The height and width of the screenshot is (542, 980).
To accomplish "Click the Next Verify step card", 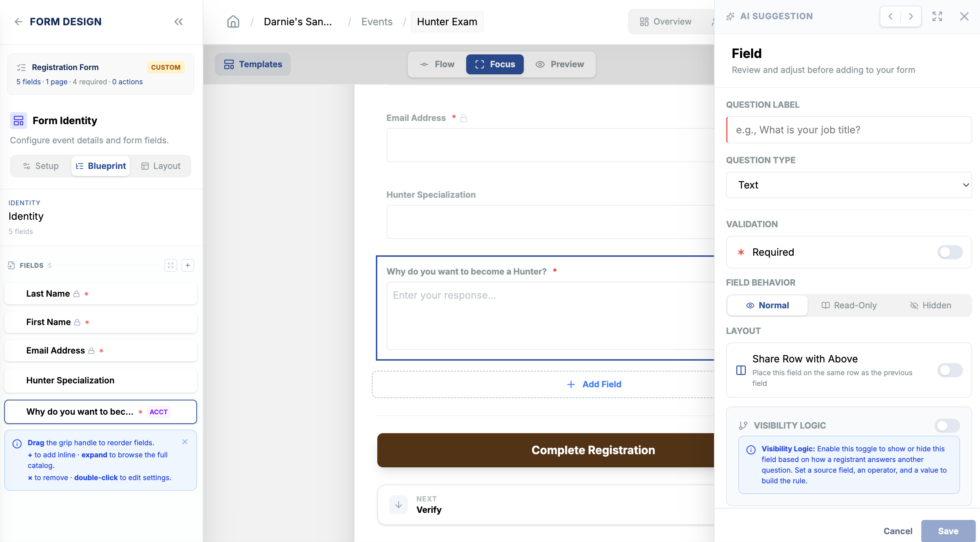I will (x=545, y=505).
